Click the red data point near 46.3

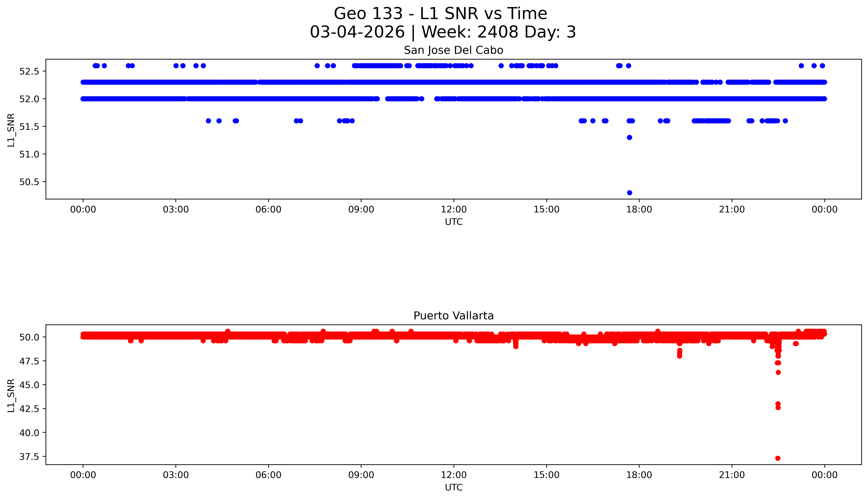(x=778, y=372)
